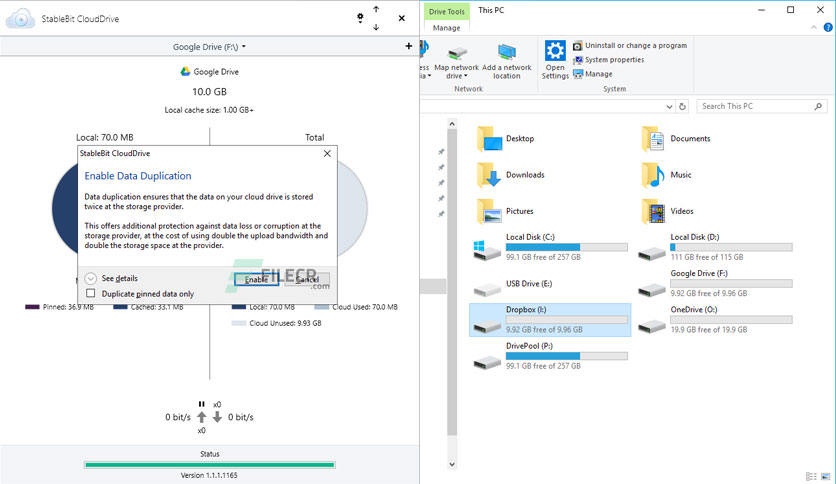Click the download arrow speed indicator
This screenshot has width=836, height=484.
click(217, 417)
